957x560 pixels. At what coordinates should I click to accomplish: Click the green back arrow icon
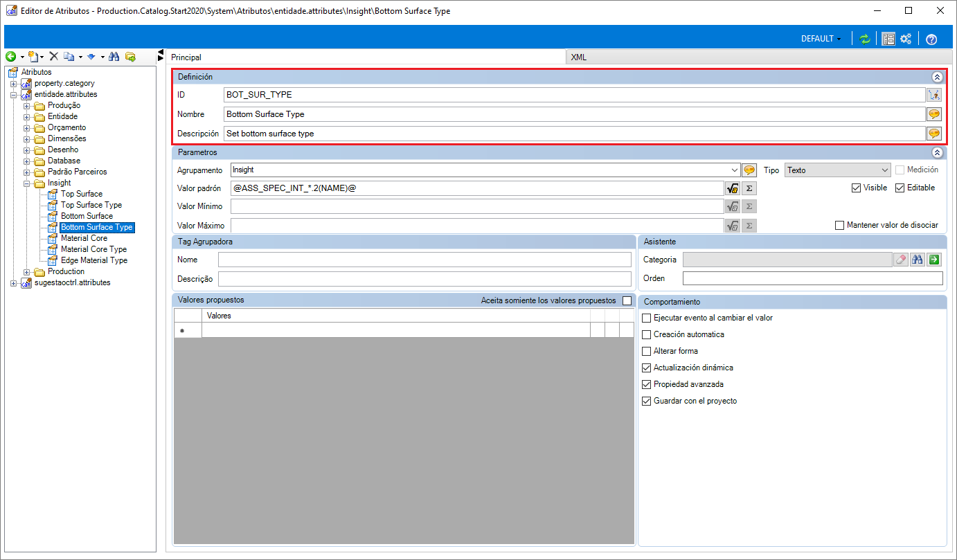[x=11, y=57]
